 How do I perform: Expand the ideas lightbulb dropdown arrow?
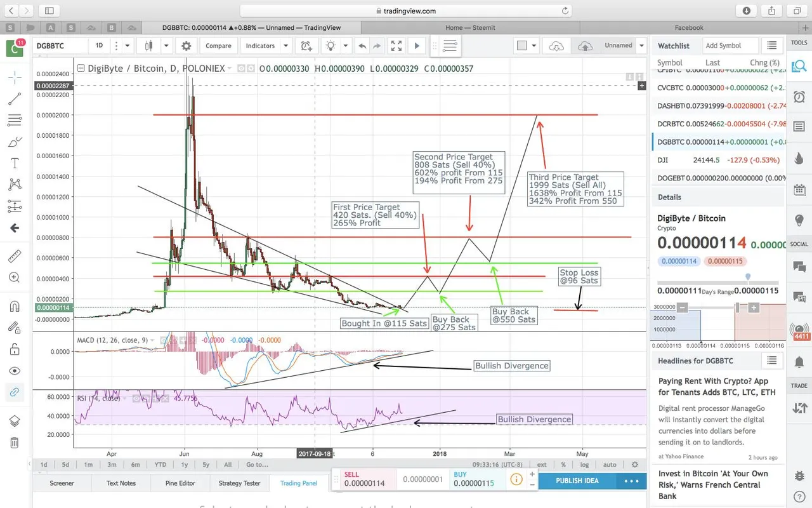pyautogui.click(x=346, y=46)
